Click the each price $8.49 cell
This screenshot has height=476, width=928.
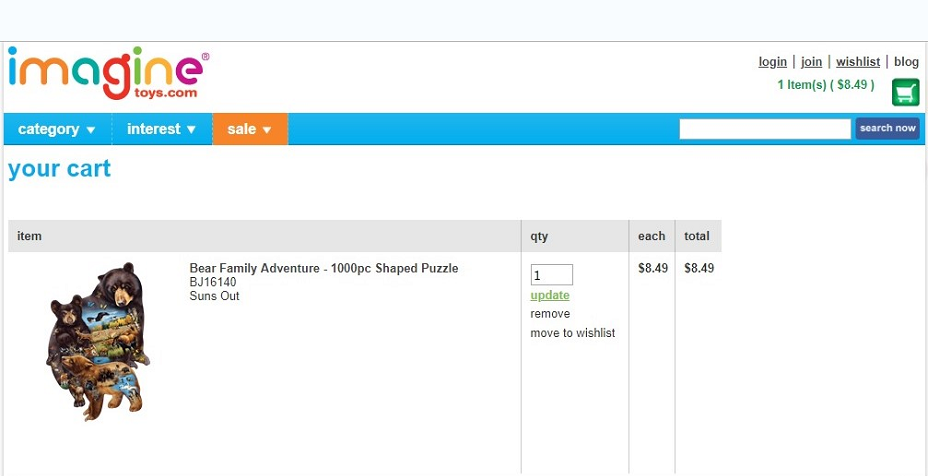[653, 268]
